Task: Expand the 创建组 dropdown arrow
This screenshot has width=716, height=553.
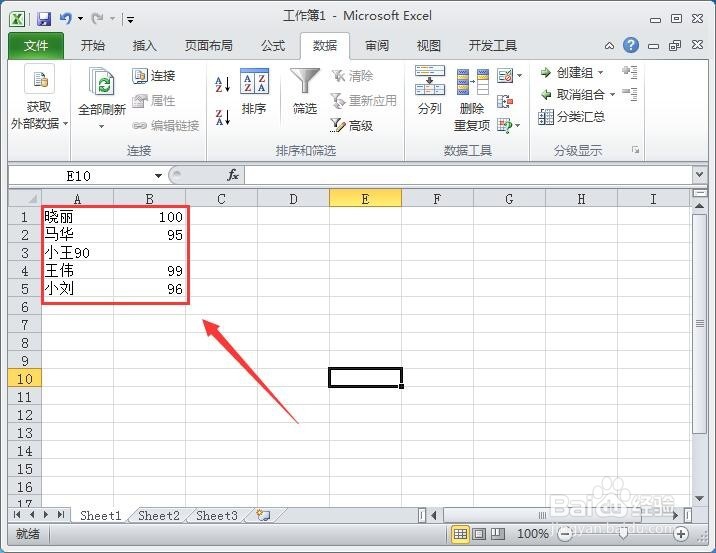Action: click(x=600, y=73)
